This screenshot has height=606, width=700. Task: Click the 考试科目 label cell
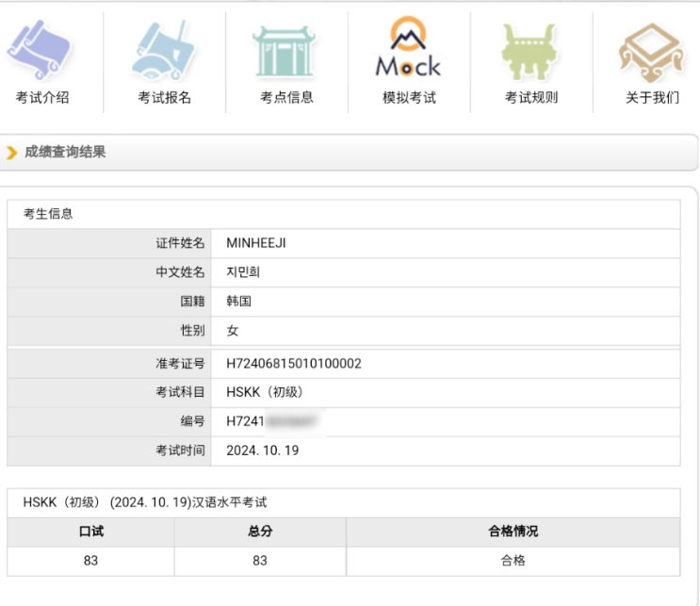[x=109, y=393]
